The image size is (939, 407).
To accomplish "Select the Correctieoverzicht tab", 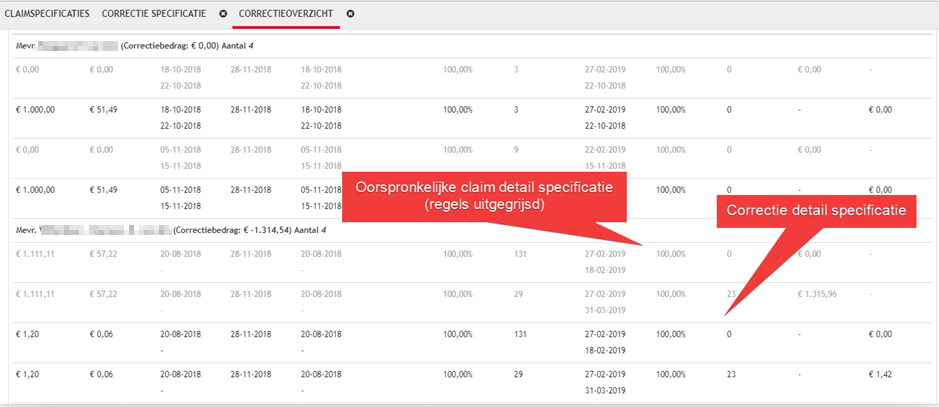I will [x=287, y=14].
